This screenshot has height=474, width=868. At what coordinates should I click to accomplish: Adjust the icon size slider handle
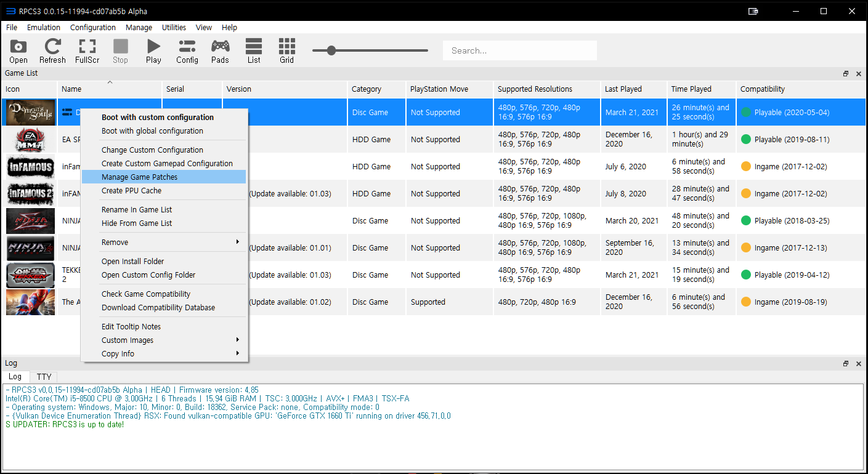pyautogui.click(x=331, y=50)
